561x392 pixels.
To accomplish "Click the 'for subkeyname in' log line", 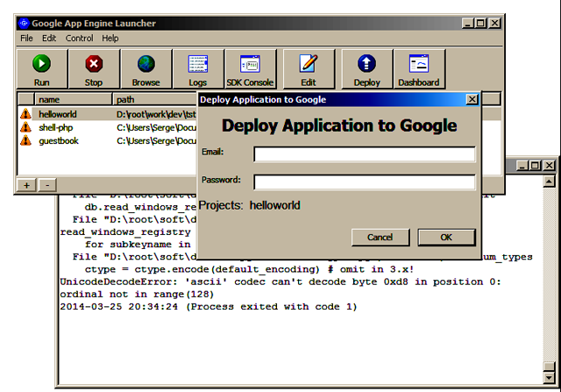I will pyautogui.click(x=138, y=245).
